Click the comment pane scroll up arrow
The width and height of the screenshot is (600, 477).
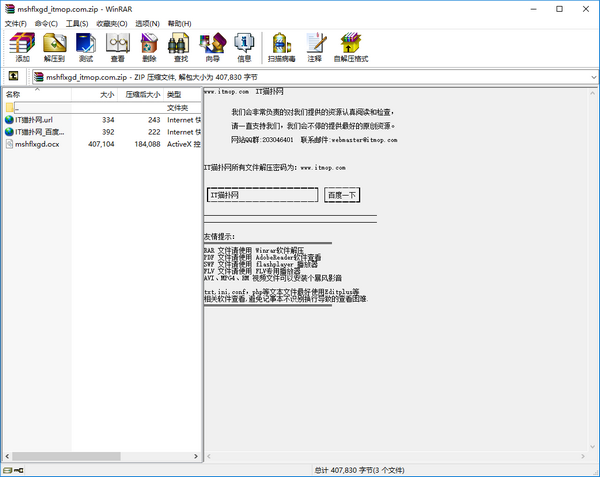click(x=592, y=93)
